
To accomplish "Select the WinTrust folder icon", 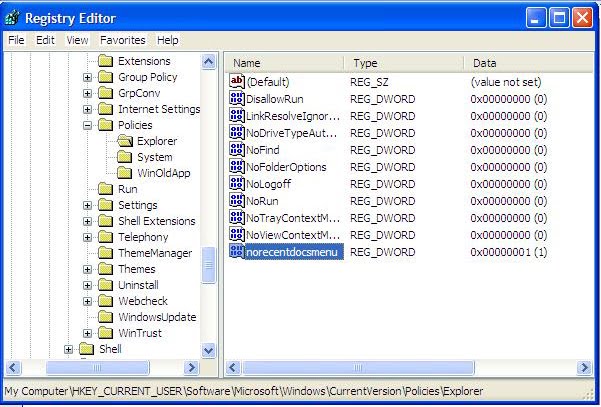I will point(105,333).
